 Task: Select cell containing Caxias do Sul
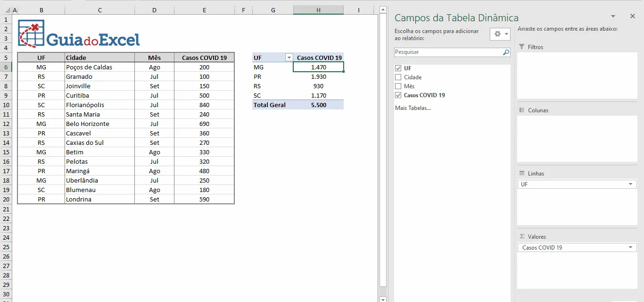coord(100,143)
